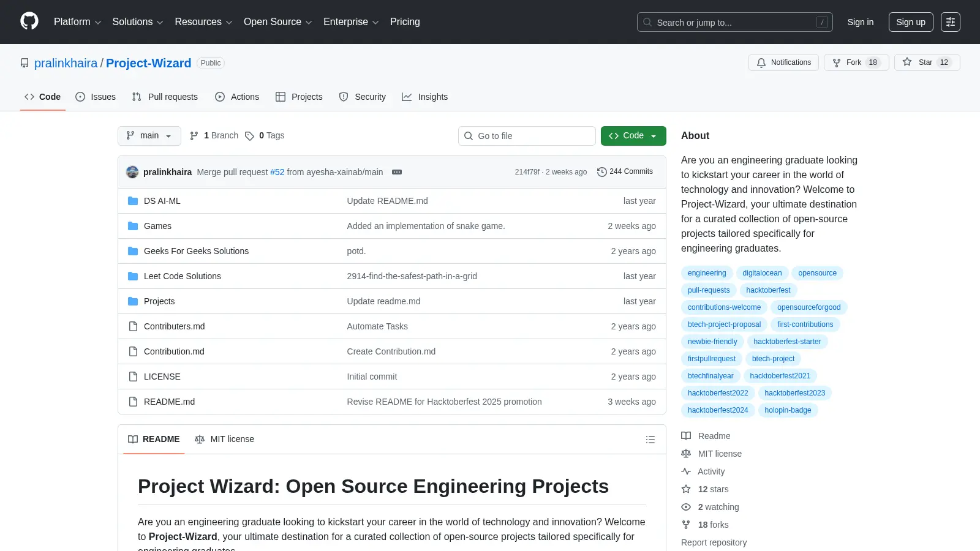The image size is (980, 551).
Task: Click pralinkhaira avatar in commit row
Action: tap(132, 172)
